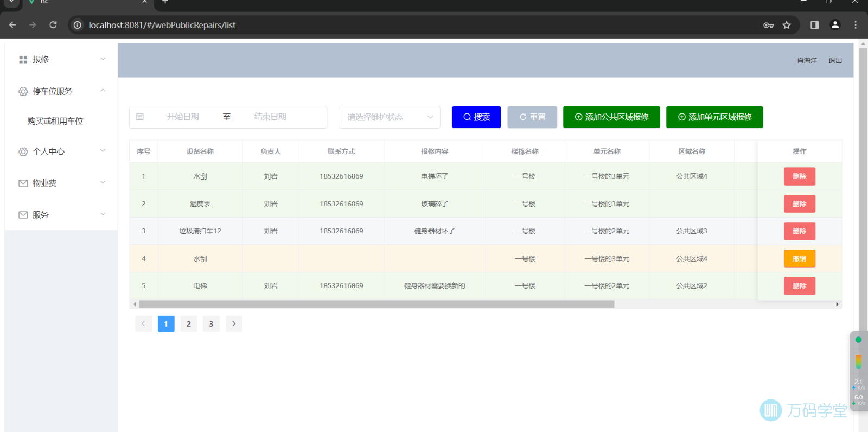868x432 pixels.
Task: Click the 公共区域2 cell in row 5
Action: [x=692, y=286]
